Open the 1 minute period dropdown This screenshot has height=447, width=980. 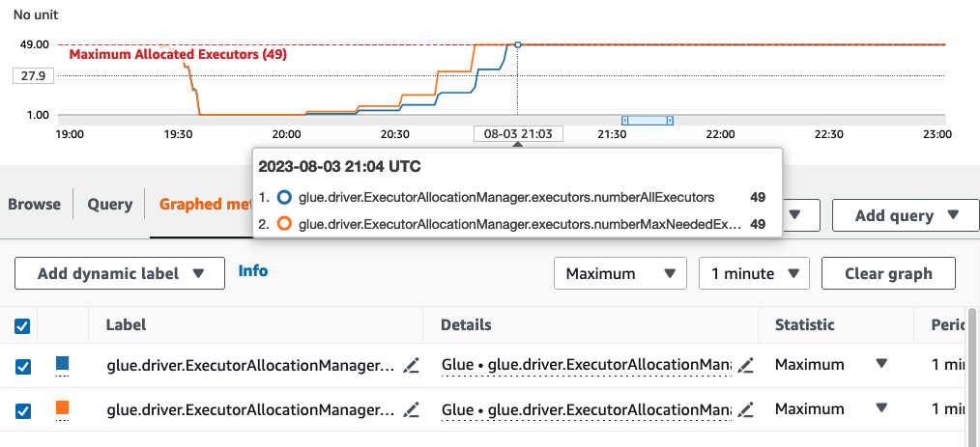(754, 273)
